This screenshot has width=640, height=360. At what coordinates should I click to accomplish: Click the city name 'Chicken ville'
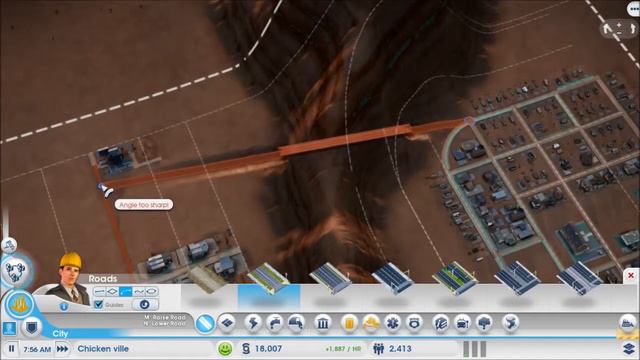coord(103,349)
